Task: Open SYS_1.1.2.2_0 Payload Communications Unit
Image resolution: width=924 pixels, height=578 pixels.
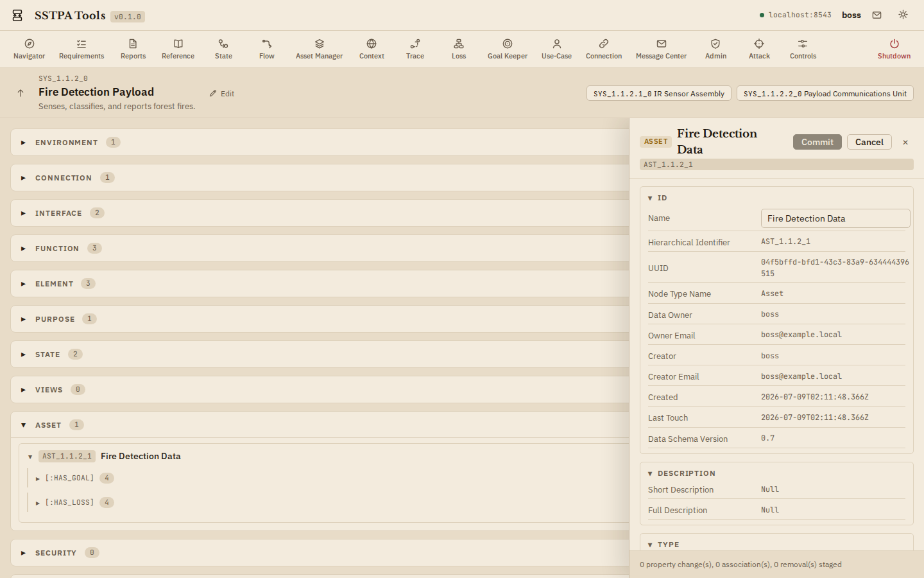Action: pyautogui.click(x=825, y=94)
